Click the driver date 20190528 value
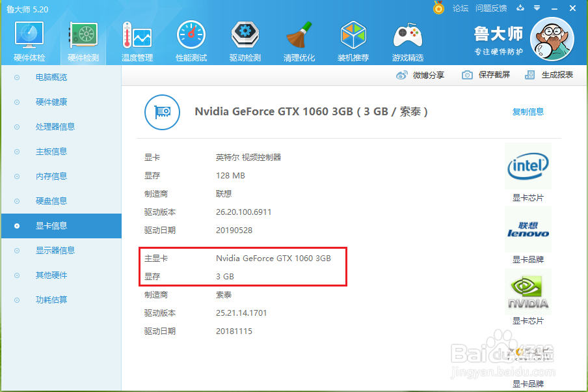This screenshot has width=588, height=392. pyautogui.click(x=234, y=231)
